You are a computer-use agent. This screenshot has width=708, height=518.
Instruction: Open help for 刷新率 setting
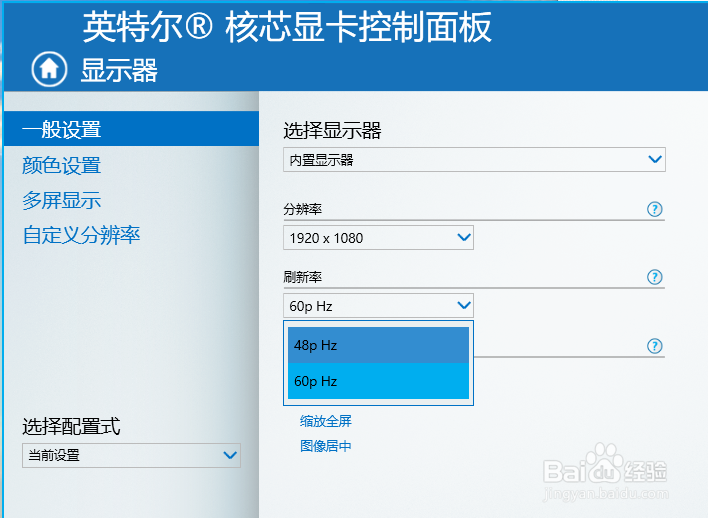(654, 277)
